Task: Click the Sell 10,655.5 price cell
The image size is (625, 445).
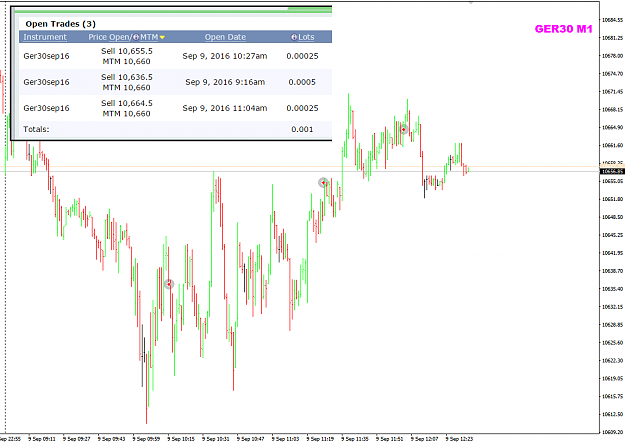Action: click(x=127, y=51)
